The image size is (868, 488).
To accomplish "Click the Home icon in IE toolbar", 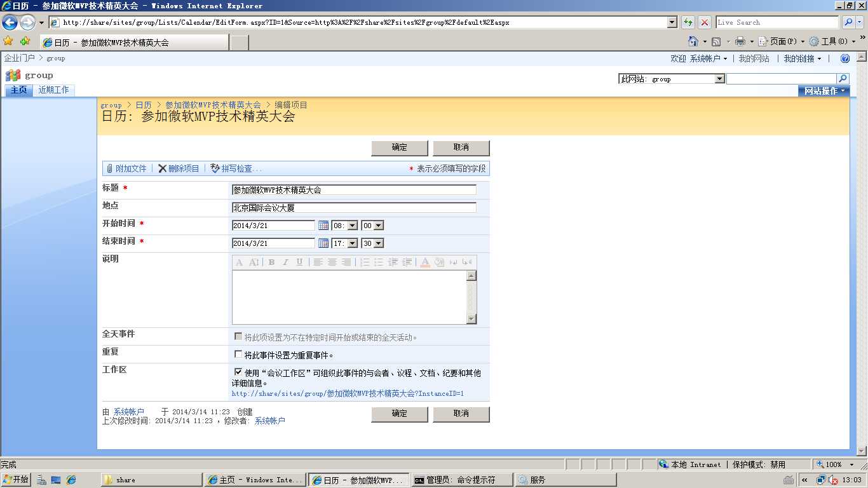I will tap(693, 41).
